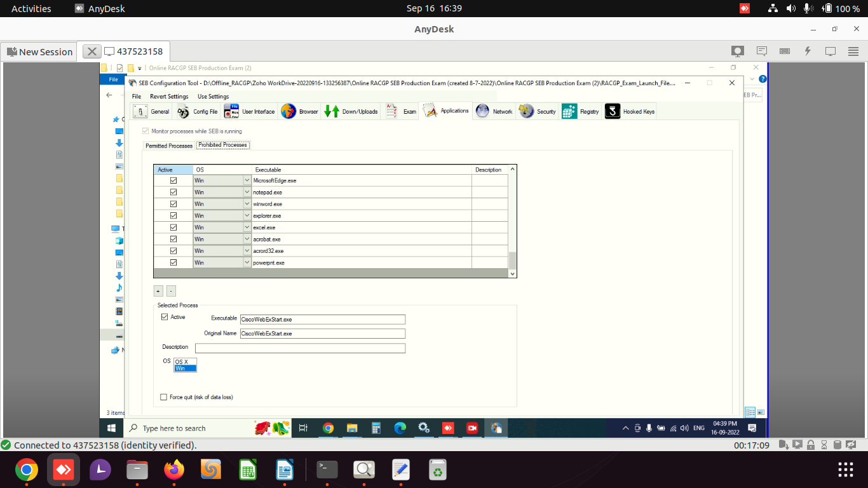Expand OS dropdown for acrord32.exe row
This screenshot has height=488, width=868.
247,251
